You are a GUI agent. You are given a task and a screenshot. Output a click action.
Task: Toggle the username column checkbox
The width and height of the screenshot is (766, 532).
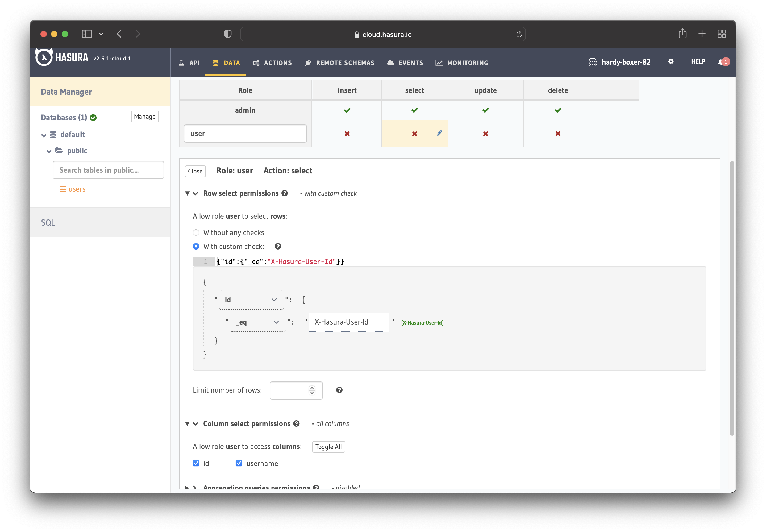239,463
